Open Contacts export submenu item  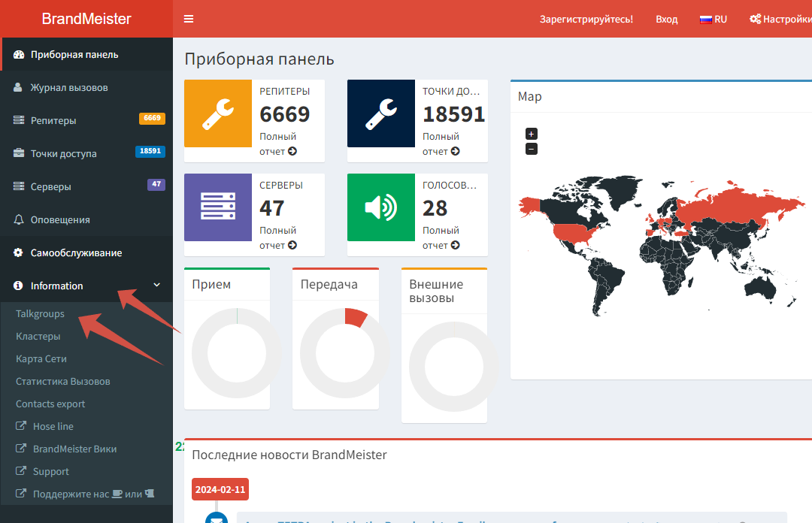coord(50,404)
